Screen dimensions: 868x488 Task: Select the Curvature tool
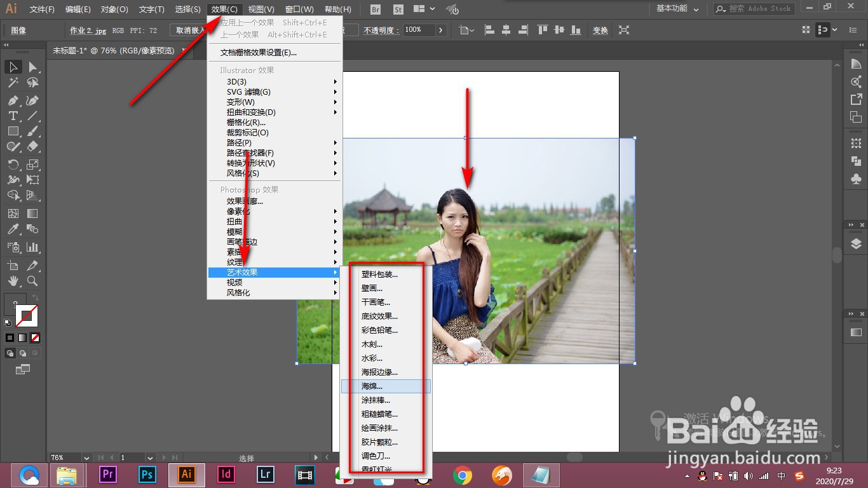(x=32, y=100)
